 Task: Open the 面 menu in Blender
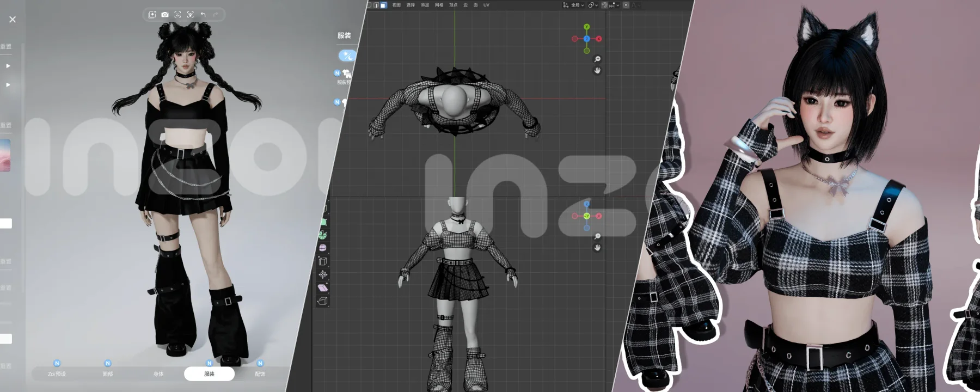(475, 5)
